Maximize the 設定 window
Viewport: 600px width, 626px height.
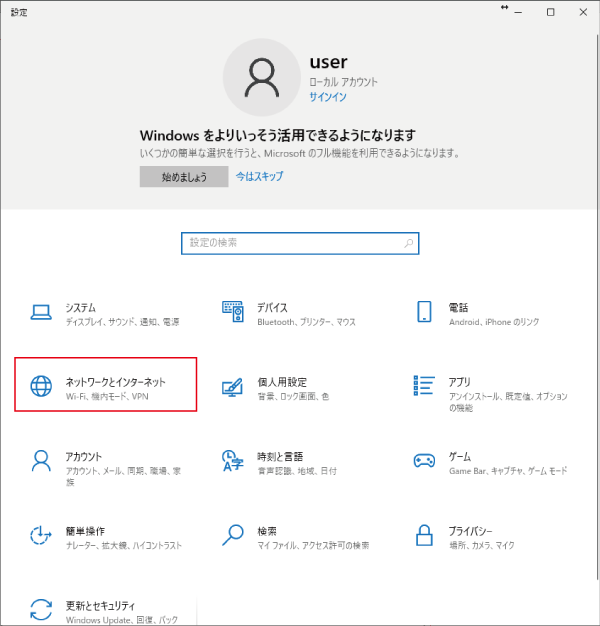550,12
